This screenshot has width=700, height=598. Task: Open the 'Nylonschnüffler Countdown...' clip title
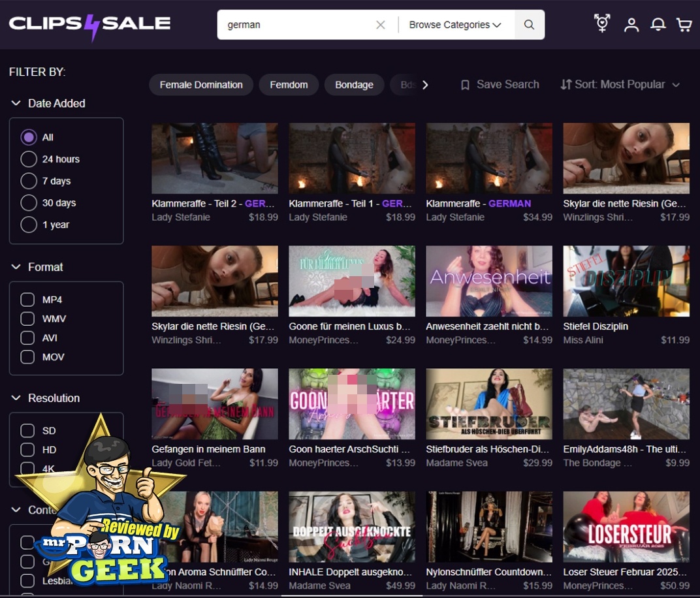[489, 572]
